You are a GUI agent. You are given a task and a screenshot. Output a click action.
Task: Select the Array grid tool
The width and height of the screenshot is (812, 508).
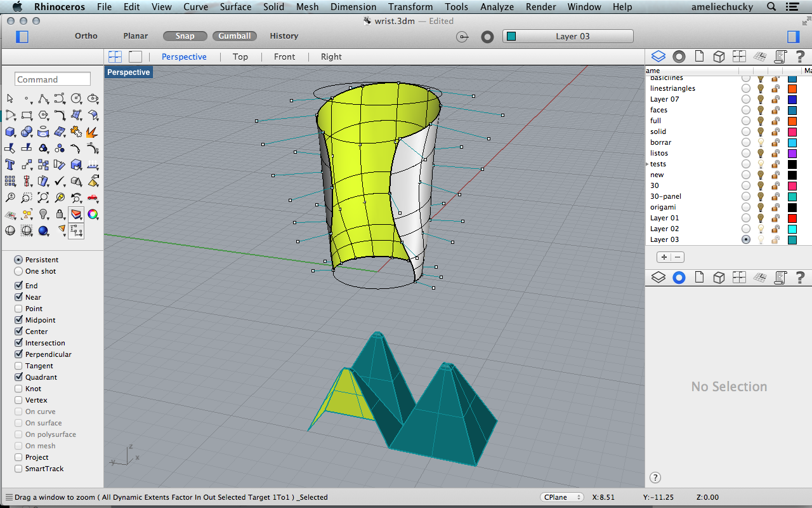[x=10, y=182]
